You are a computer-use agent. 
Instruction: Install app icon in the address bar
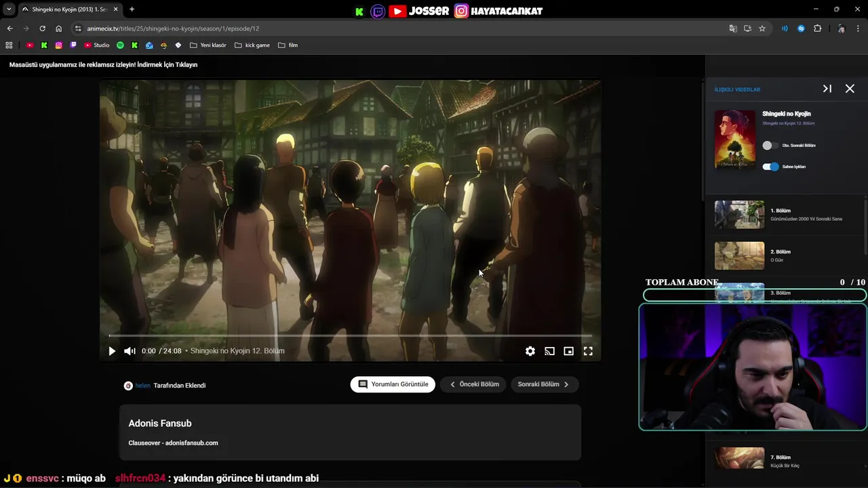pos(747,28)
